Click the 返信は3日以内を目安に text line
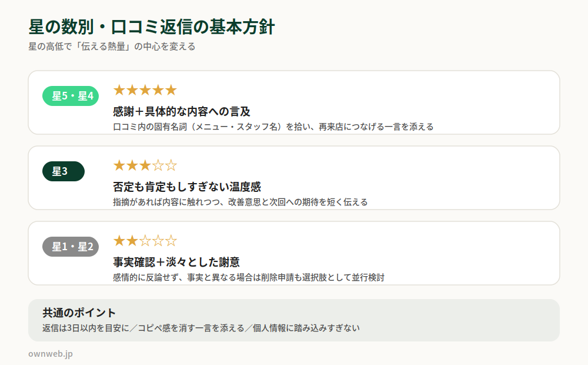 coord(201,328)
